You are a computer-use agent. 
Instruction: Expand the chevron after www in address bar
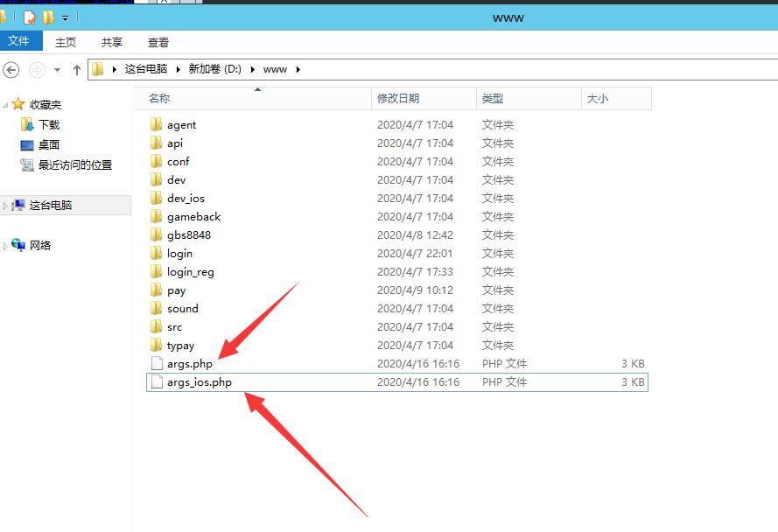pyautogui.click(x=298, y=69)
